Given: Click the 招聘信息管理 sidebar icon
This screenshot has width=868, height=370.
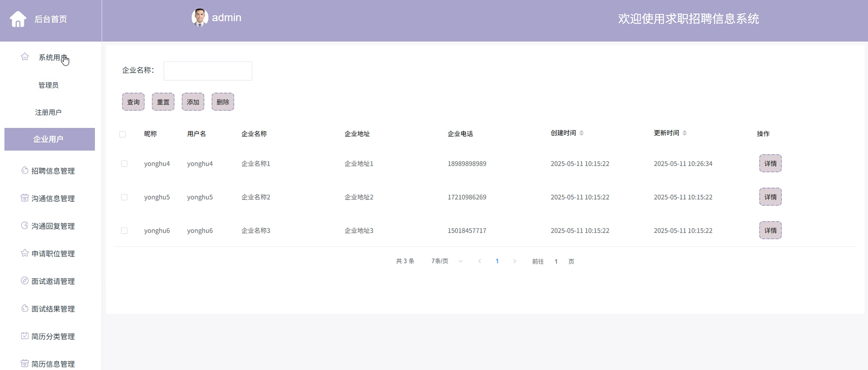Looking at the screenshot, I should (25, 170).
